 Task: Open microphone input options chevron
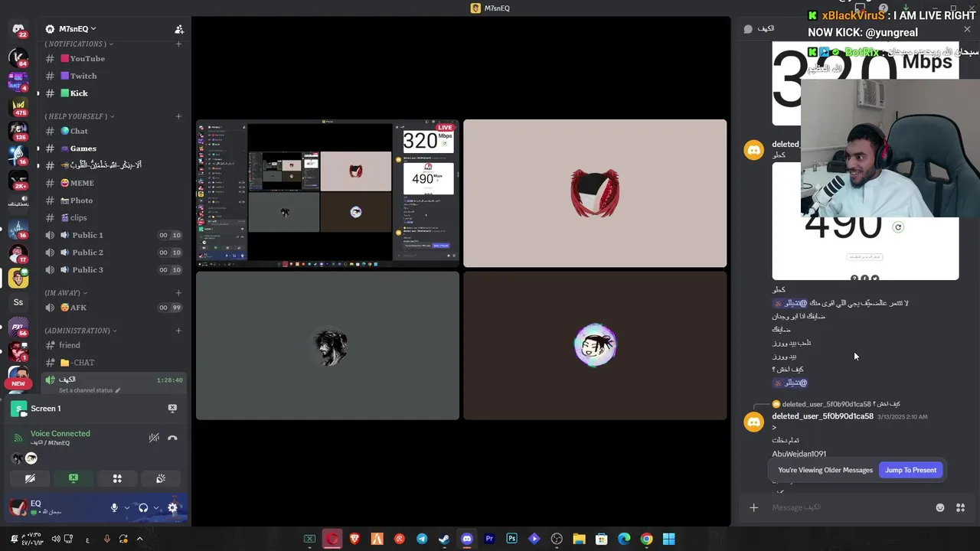(x=127, y=507)
